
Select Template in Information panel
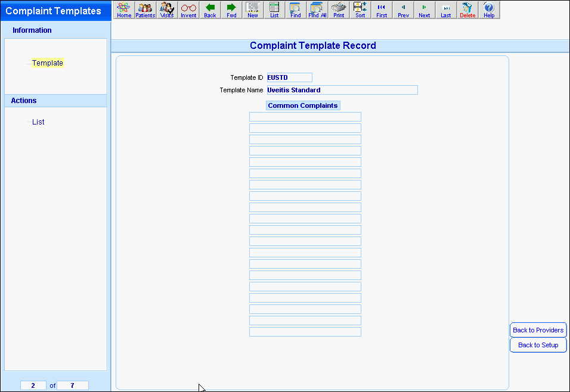point(48,63)
